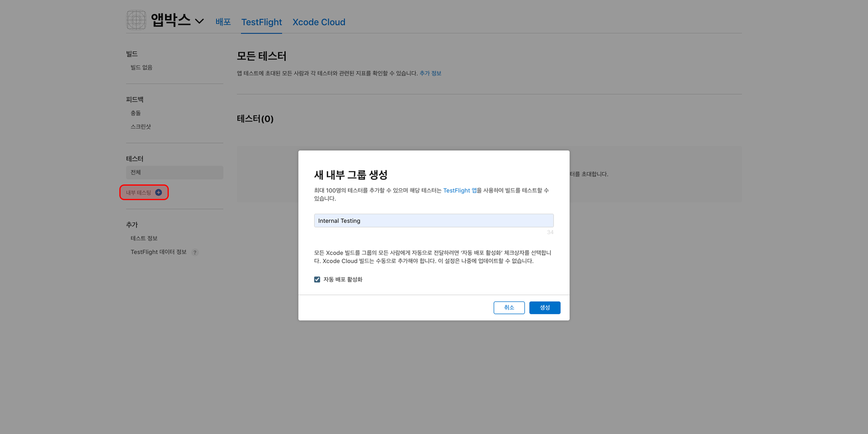The height and width of the screenshot is (434, 868).
Task: Open the Xcode Cloud tab
Action: coord(319,22)
